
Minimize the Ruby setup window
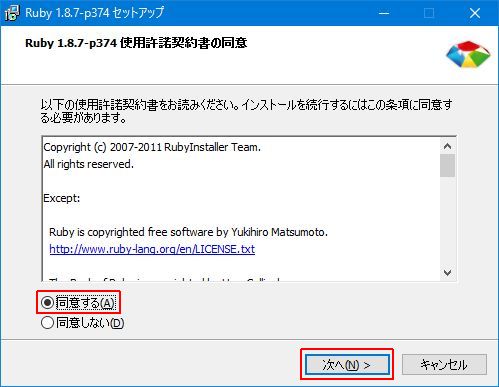(384, 13)
